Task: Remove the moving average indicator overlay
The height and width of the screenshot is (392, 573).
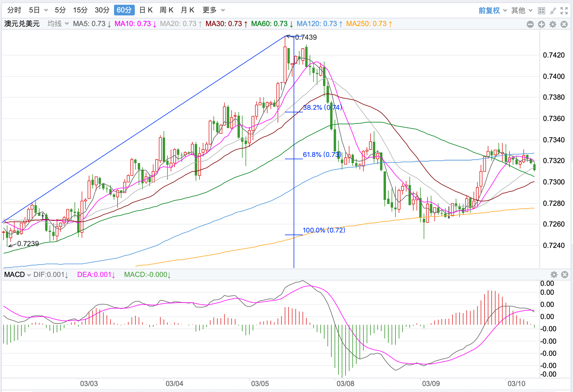Action: point(564,24)
